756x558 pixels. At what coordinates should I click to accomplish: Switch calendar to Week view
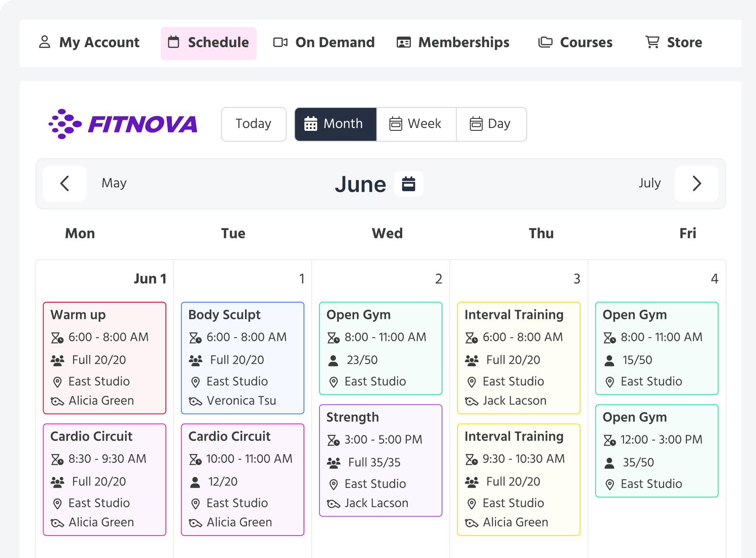point(416,124)
